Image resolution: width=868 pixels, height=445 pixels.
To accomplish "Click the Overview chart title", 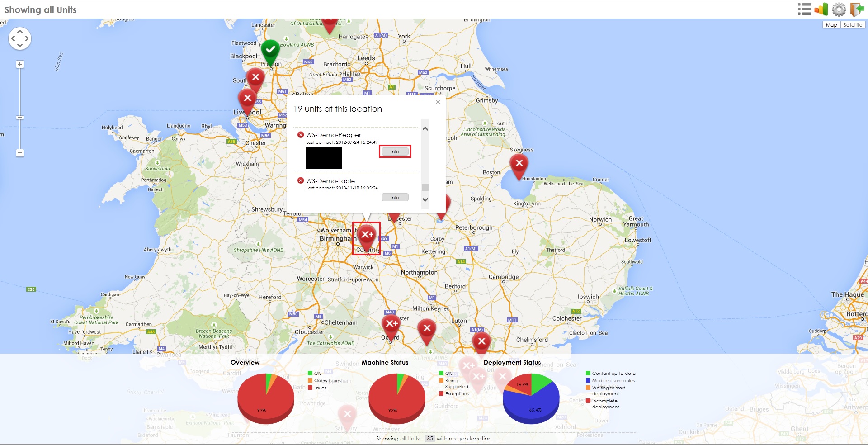I will [245, 362].
